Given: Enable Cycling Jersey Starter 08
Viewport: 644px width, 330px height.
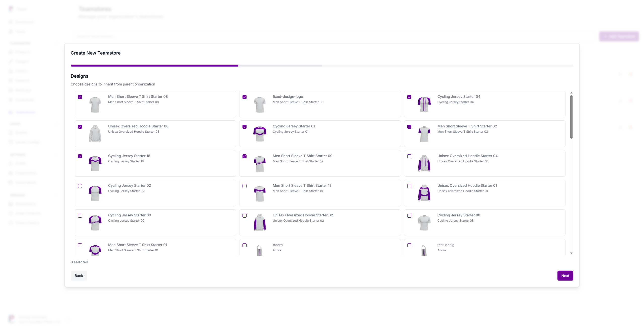Looking at the screenshot, I should point(409,216).
